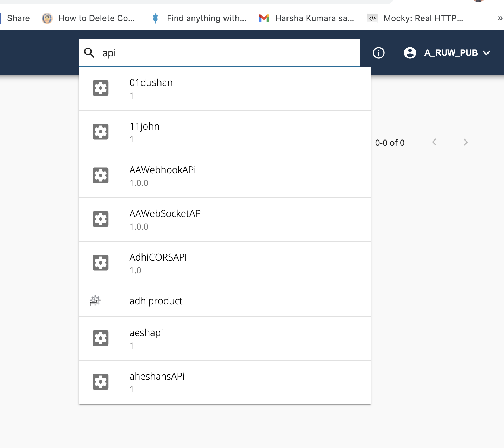The image size is (504, 448).
Task: Open the info icon in the header
Action: click(x=378, y=52)
